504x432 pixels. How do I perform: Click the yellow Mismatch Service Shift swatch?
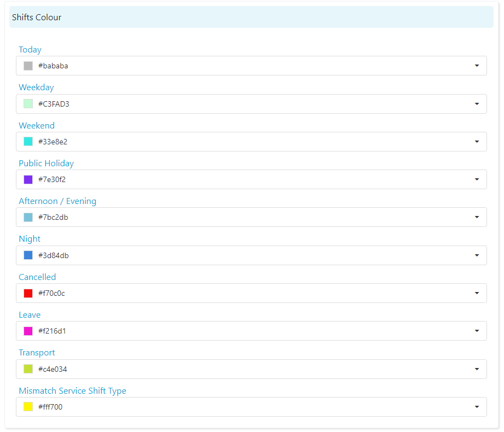(x=28, y=407)
